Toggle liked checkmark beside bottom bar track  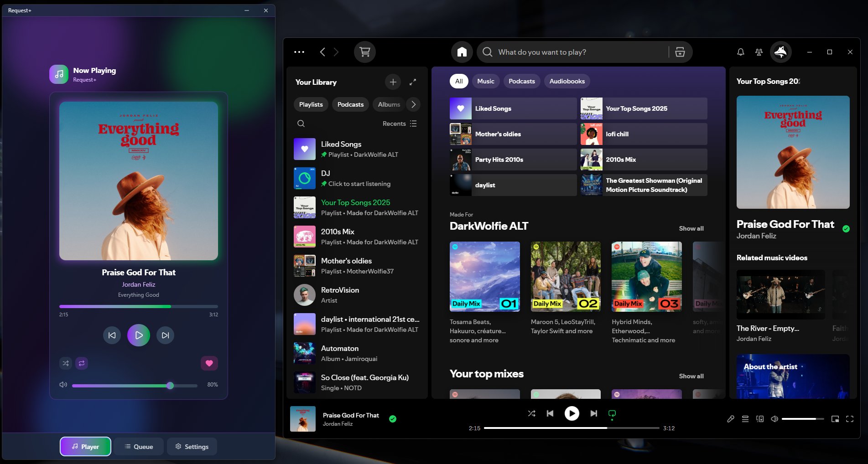(393, 419)
